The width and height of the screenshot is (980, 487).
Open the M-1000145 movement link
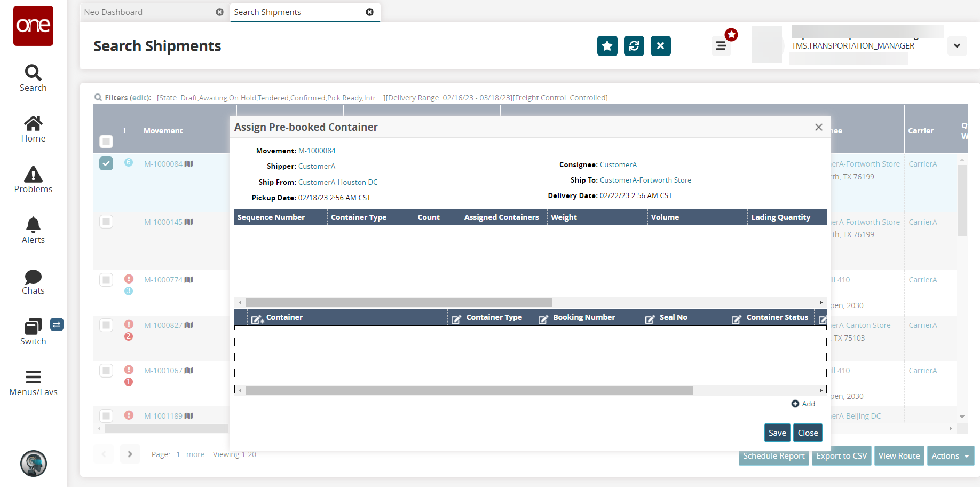point(163,222)
